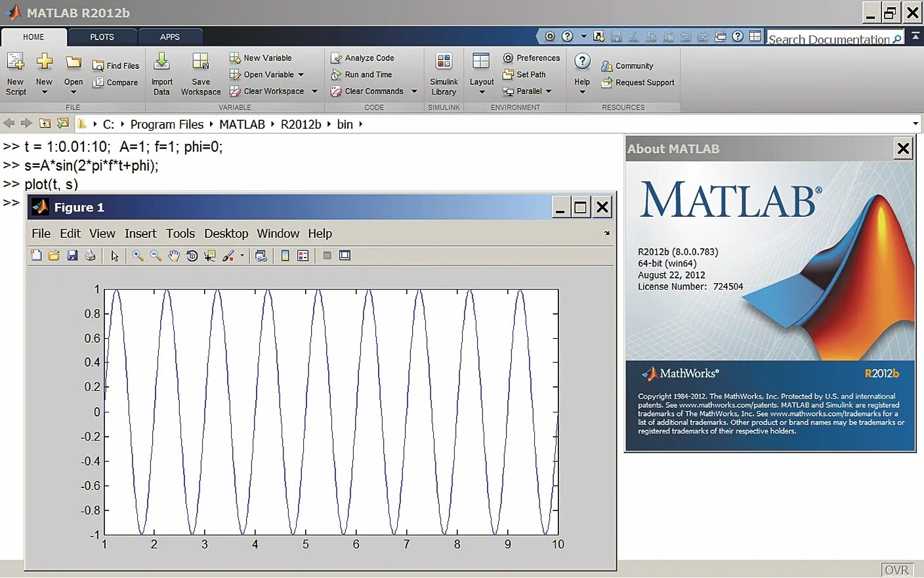The width and height of the screenshot is (924, 578).
Task: Expand the Open Variable dropdown
Action: (x=301, y=75)
